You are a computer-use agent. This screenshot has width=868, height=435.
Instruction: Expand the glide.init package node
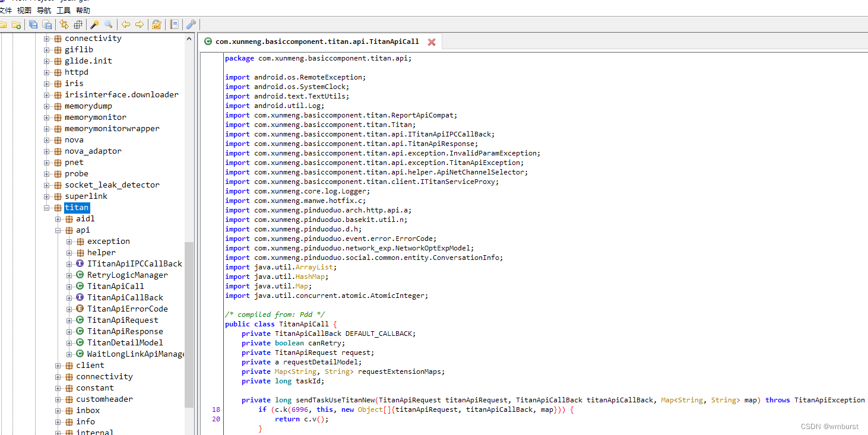pyautogui.click(x=47, y=61)
